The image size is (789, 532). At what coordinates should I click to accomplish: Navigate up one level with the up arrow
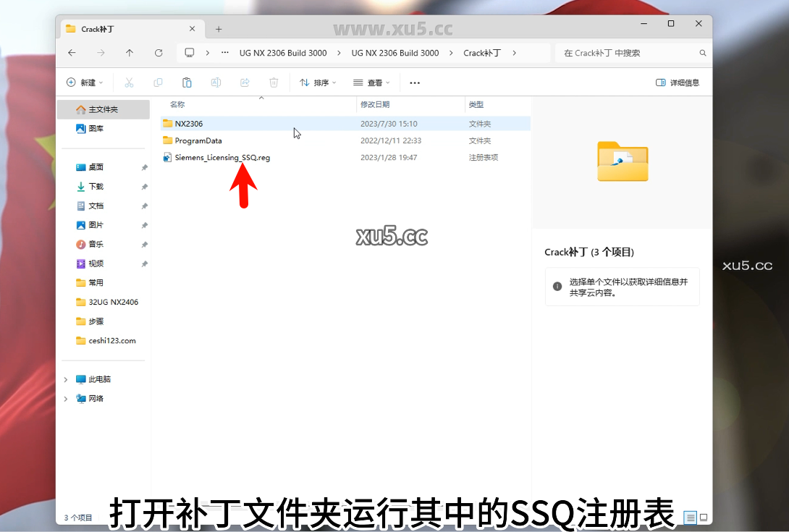[x=130, y=53]
